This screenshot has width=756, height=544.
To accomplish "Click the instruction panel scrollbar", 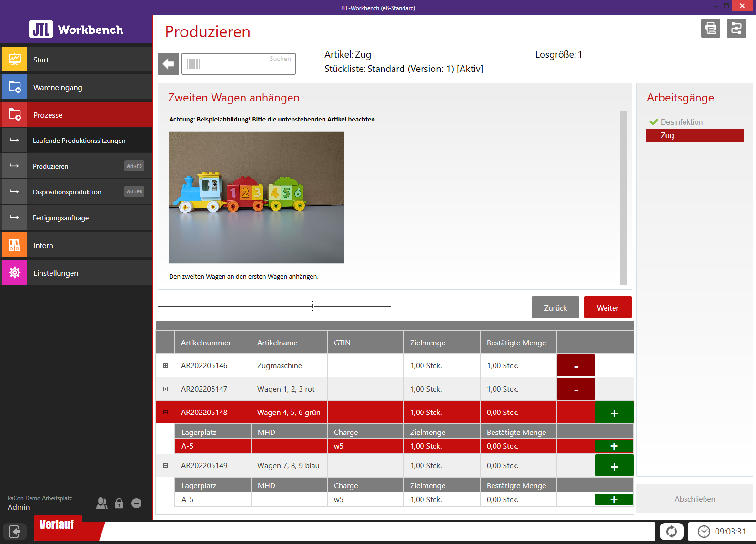I will pos(623,198).
